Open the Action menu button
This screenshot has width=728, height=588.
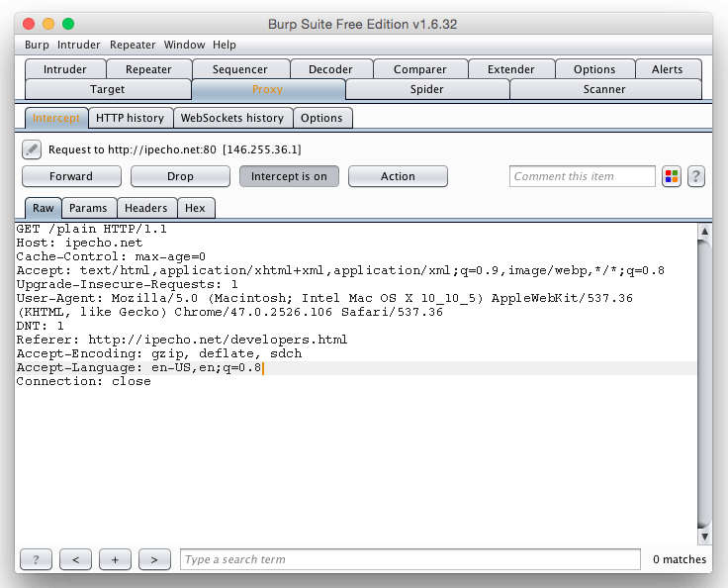pos(398,176)
